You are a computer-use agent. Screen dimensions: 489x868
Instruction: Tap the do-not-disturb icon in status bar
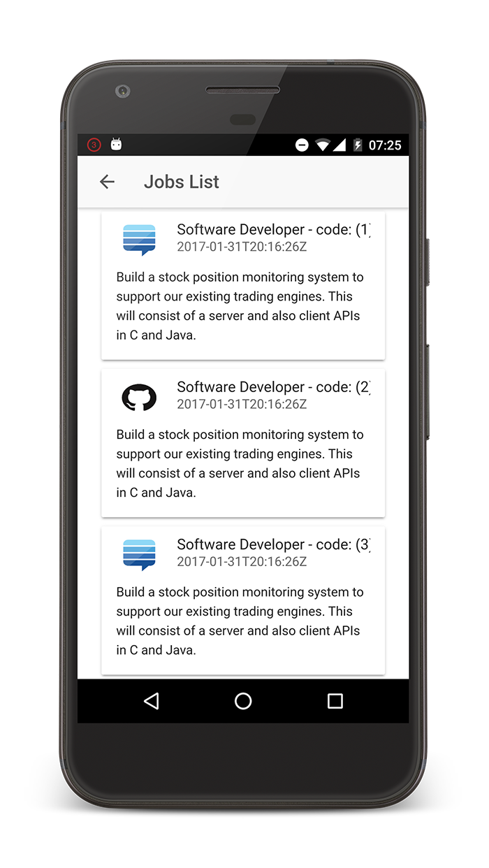pyautogui.click(x=302, y=145)
